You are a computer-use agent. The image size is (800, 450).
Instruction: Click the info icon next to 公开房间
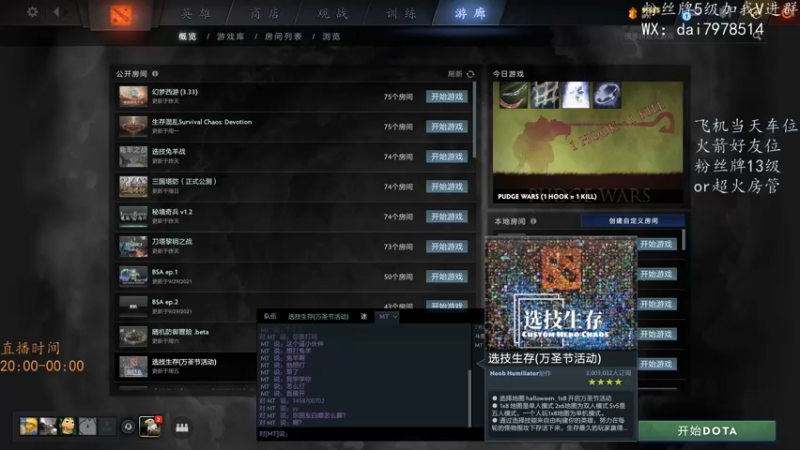pos(155,73)
